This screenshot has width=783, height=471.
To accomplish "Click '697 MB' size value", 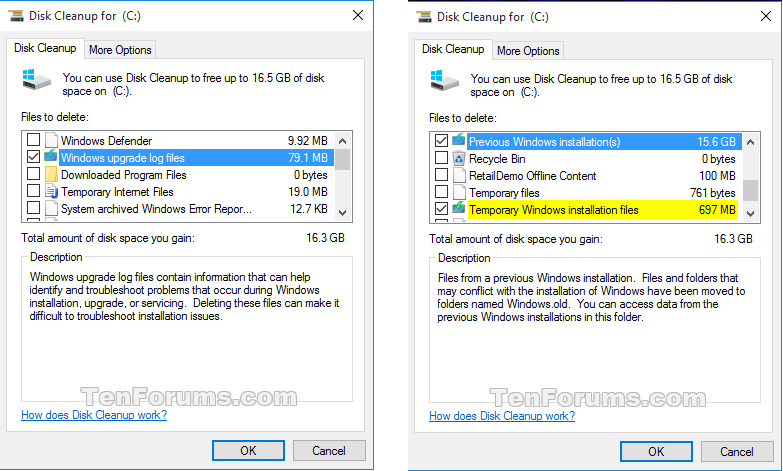I will click(717, 210).
